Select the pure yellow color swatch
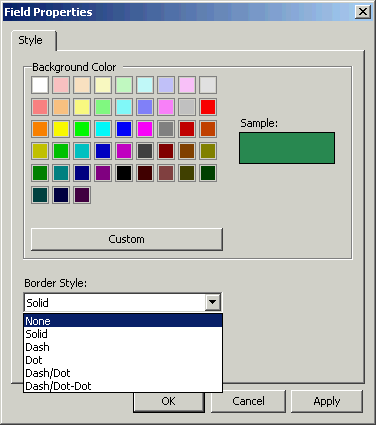The image size is (376, 425). click(61, 129)
